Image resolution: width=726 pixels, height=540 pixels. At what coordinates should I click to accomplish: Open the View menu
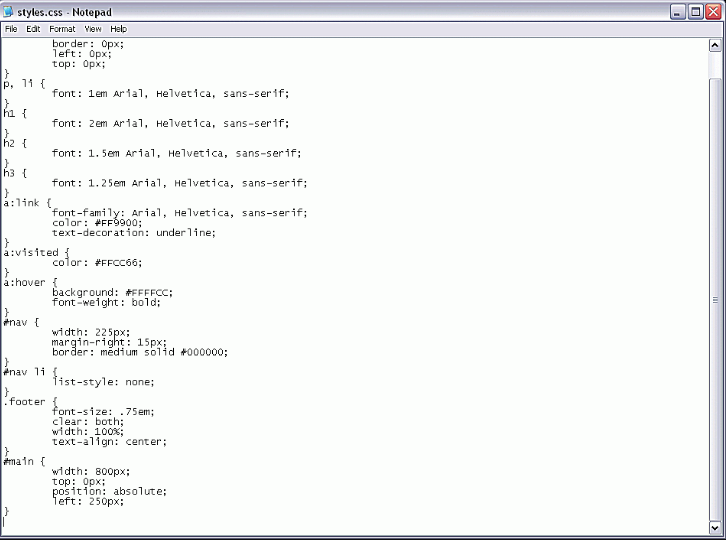tap(93, 29)
